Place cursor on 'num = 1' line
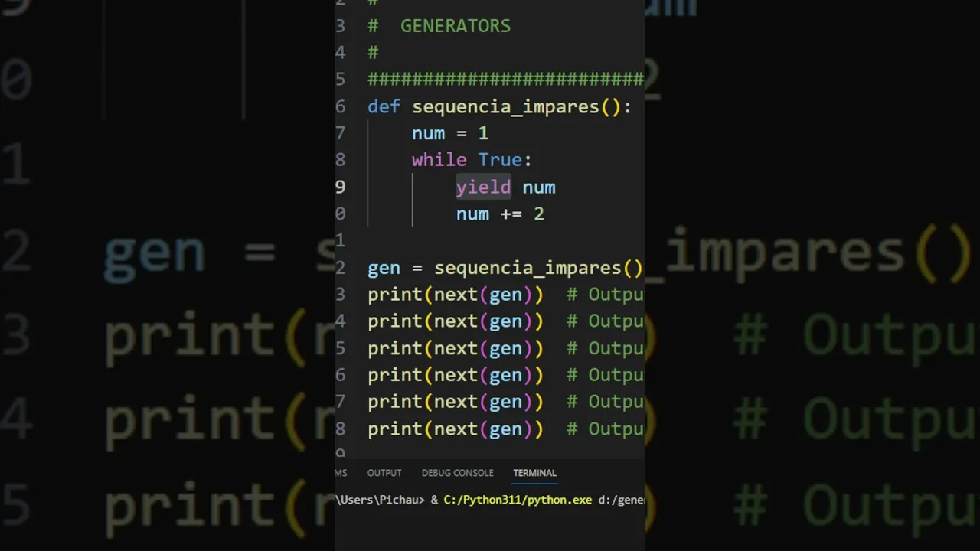980x551 pixels. (450, 133)
